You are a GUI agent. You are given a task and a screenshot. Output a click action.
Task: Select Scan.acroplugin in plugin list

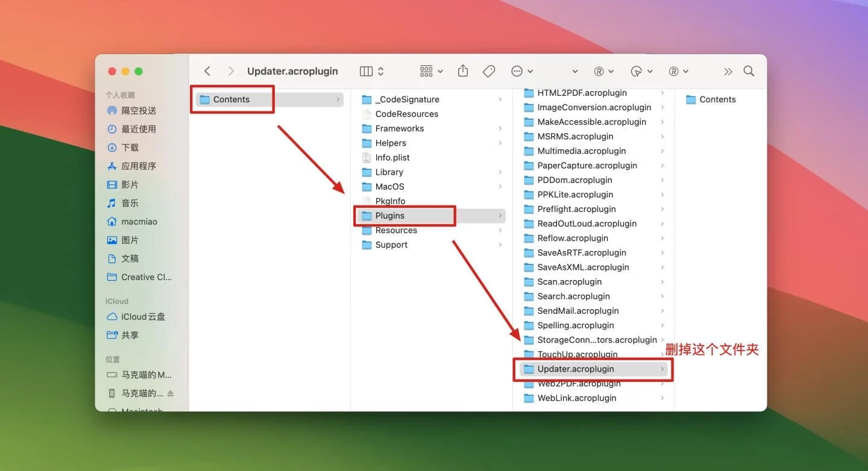tap(569, 282)
